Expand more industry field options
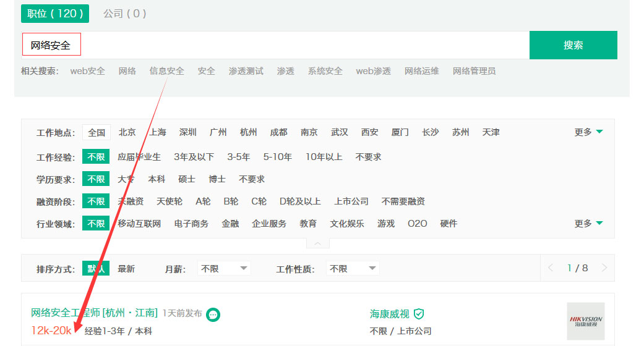644x346 pixels. (588, 224)
